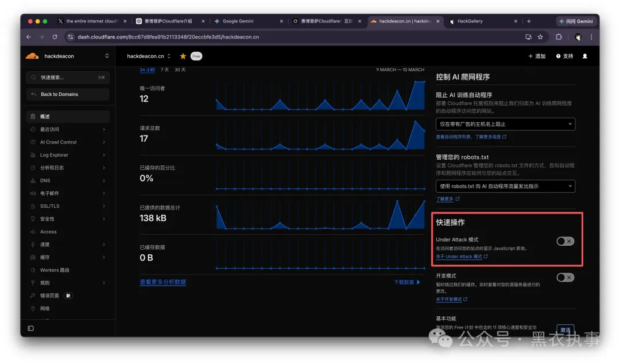620x364 pixels.
Task: Click the site info icon in the address bar
Action: pyautogui.click(x=70, y=37)
